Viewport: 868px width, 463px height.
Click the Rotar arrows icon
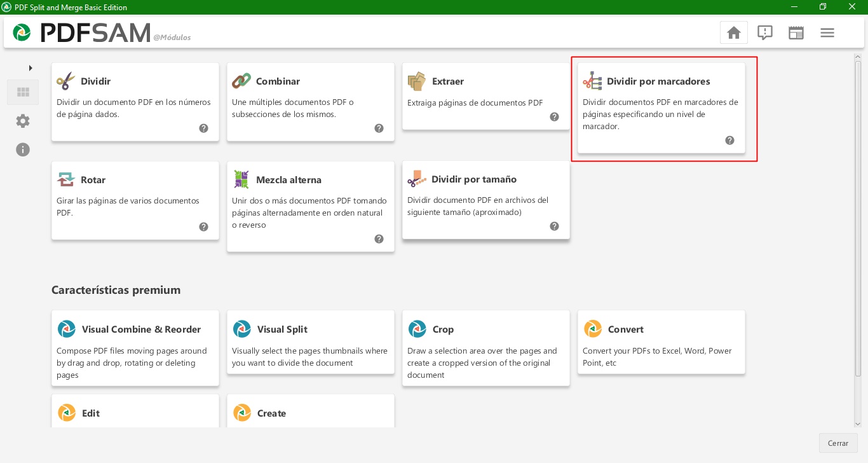65,179
